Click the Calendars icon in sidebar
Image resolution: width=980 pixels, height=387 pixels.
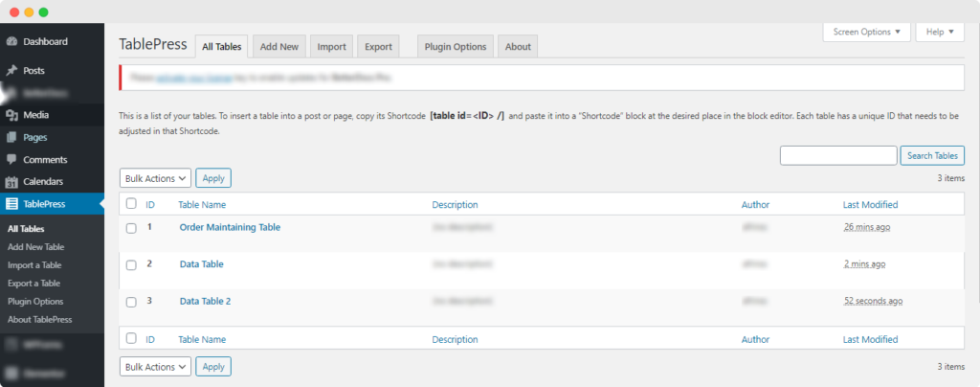click(11, 182)
